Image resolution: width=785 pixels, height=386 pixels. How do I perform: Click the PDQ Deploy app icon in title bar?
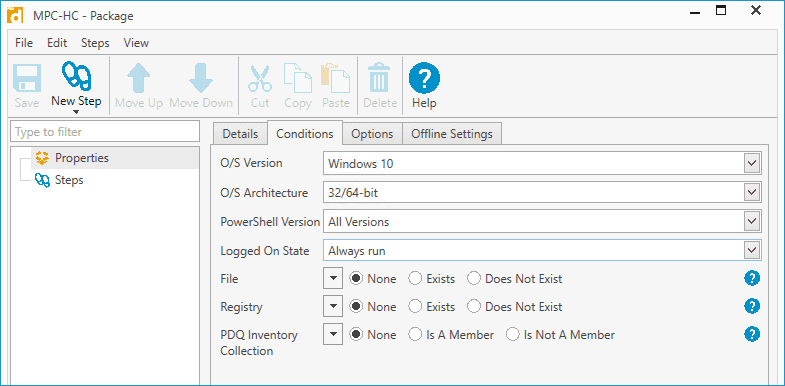pyautogui.click(x=15, y=15)
